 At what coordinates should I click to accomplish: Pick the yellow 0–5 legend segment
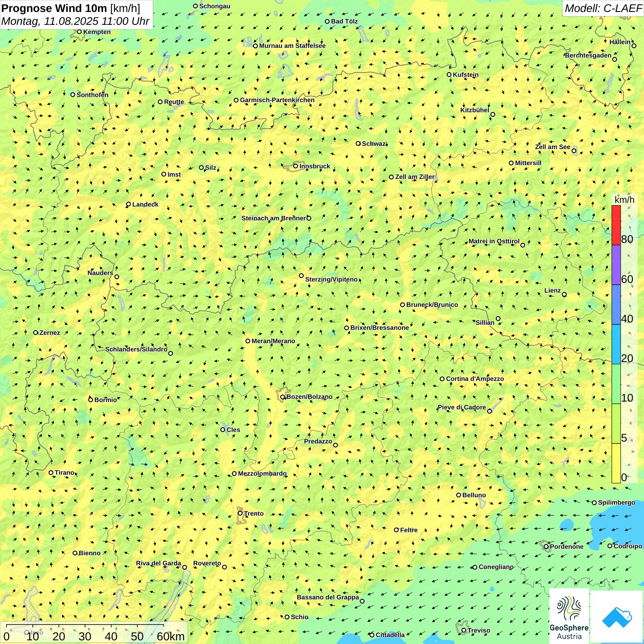point(616,463)
